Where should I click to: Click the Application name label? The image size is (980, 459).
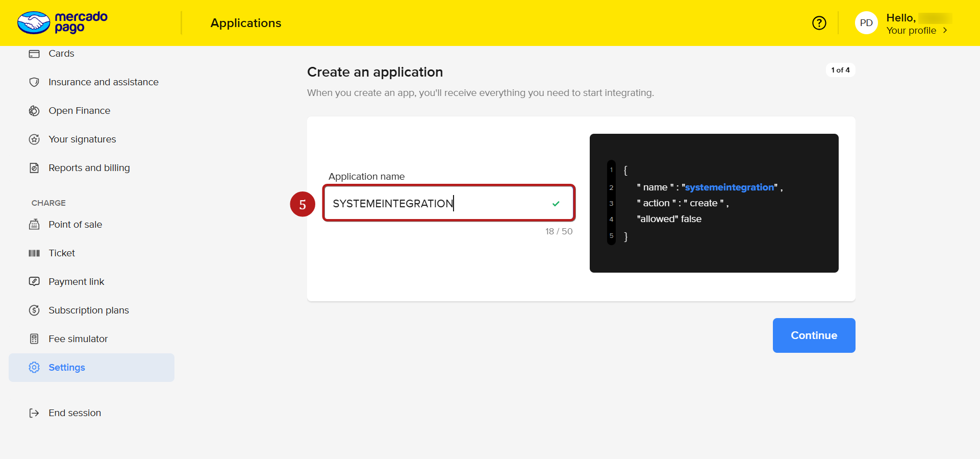click(366, 177)
